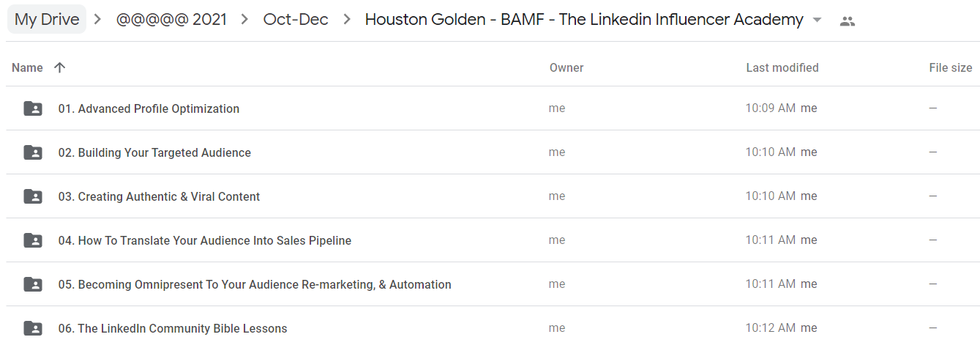Click the Owner column header

(x=566, y=67)
